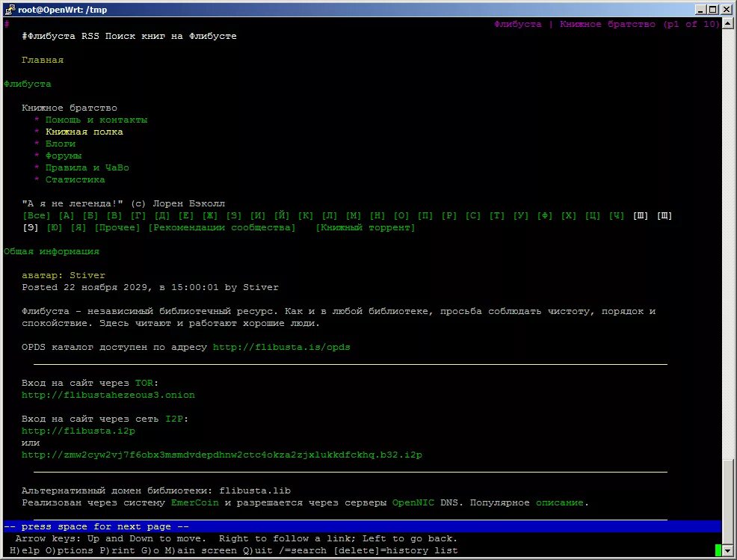Choose the letter [Н] link
Image resolution: width=737 pixels, height=560 pixels.
pyautogui.click(x=377, y=215)
